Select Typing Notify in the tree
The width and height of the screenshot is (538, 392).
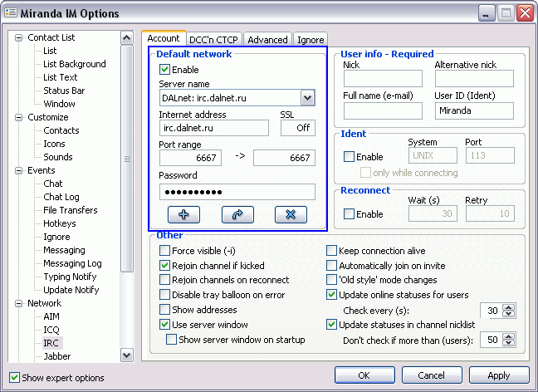(70, 277)
